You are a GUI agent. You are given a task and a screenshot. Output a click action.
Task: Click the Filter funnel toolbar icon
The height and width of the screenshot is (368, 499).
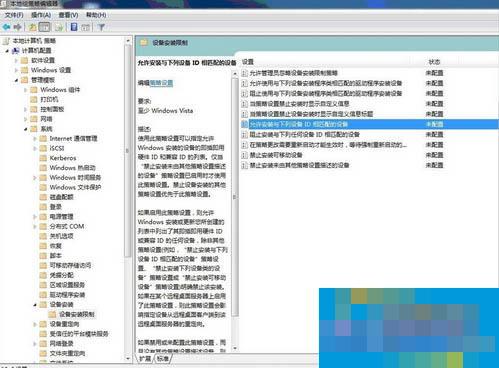pyautogui.click(x=101, y=27)
